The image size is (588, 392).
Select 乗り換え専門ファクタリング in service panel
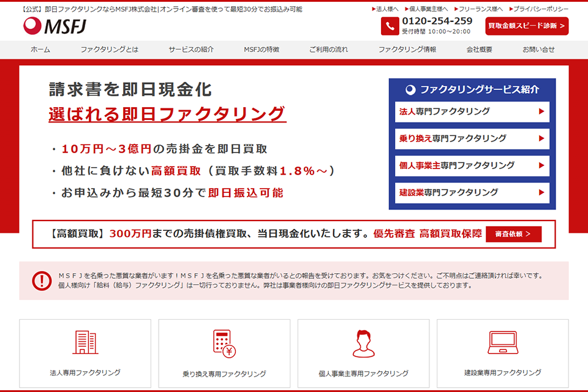(472, 139)
